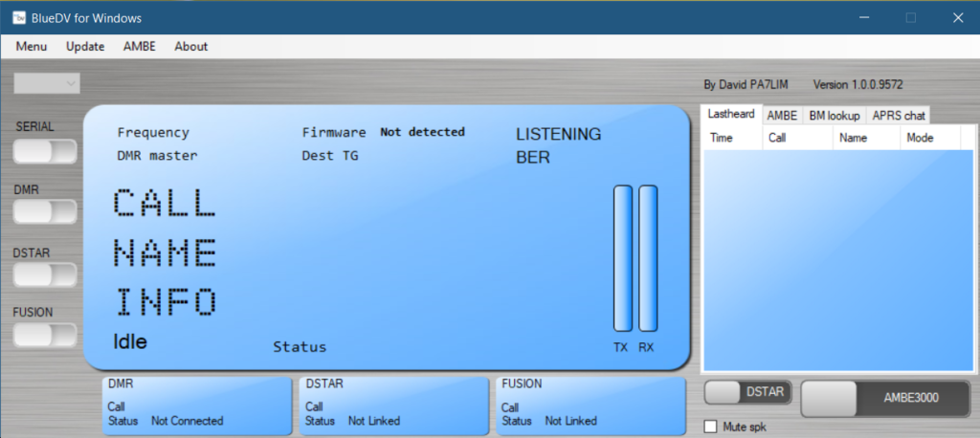Click the Mode column header
980x438 pixels.
[x=930, y=138]
